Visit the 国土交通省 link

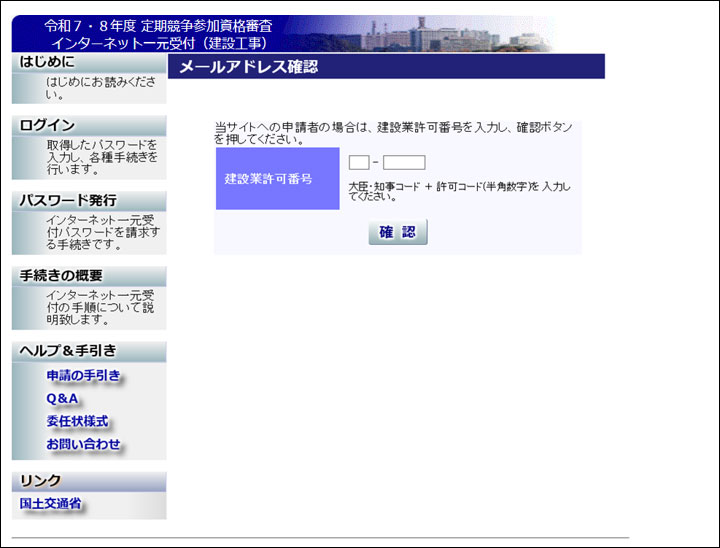pyautogui.click(x=50, y=504)
